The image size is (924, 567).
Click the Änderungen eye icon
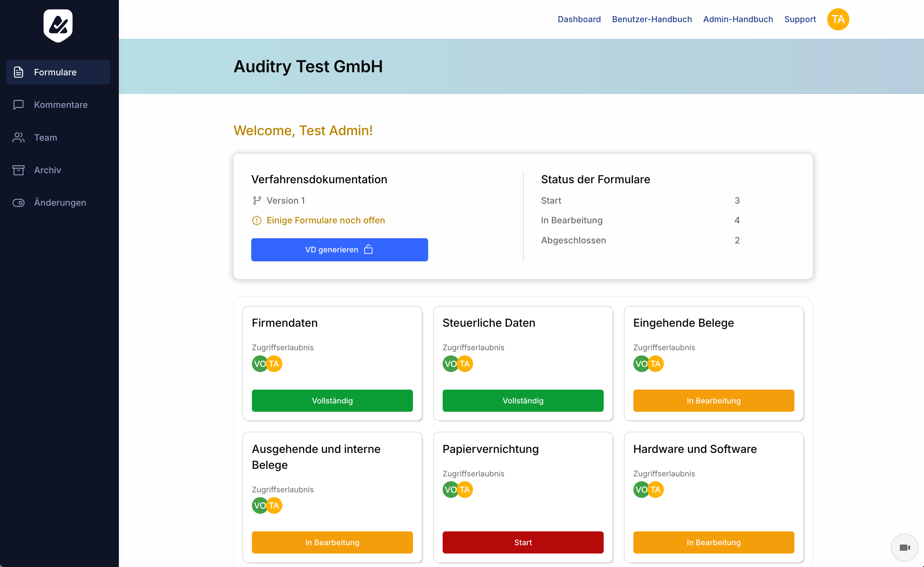(18, 203)
